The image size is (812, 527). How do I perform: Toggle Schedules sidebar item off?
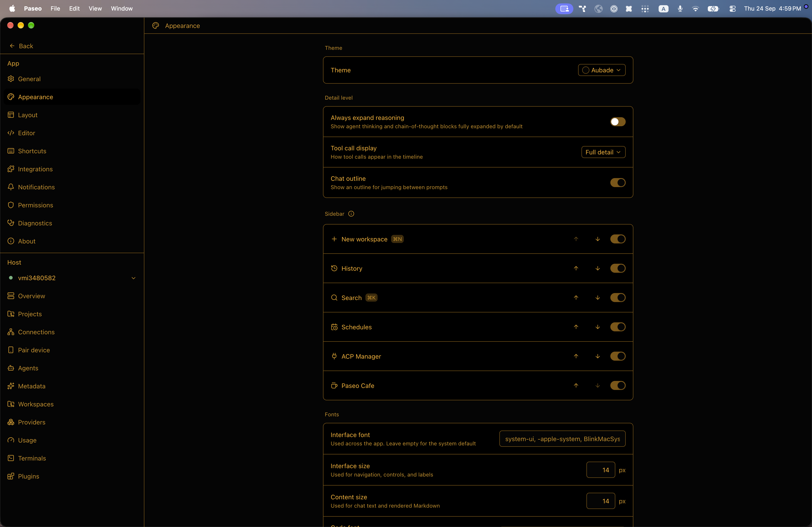click(x=618, y=327)
